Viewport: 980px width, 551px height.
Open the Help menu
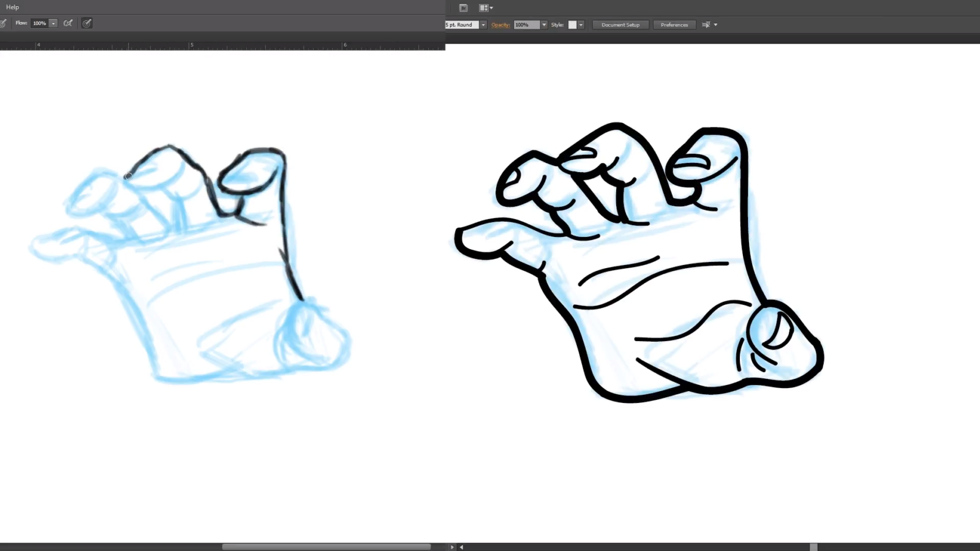point(12,7)
